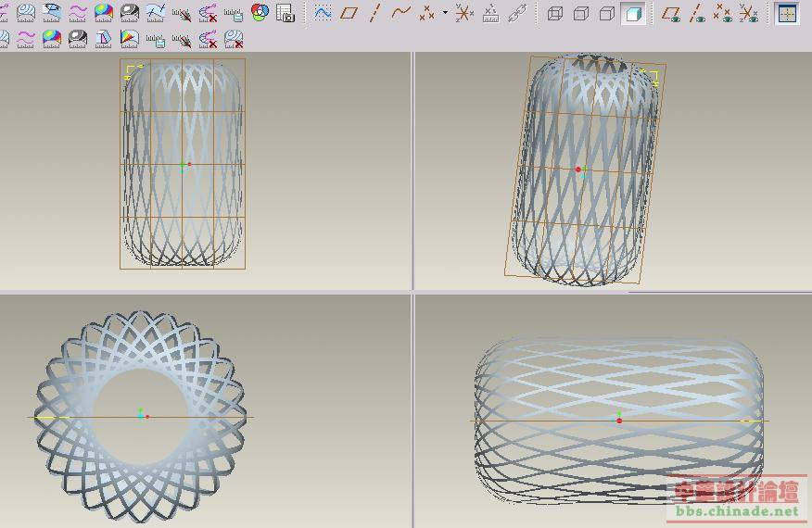Open the RGB color appearance editor
The width and height of the screenshot is (812, 528).
click(260, 13)
